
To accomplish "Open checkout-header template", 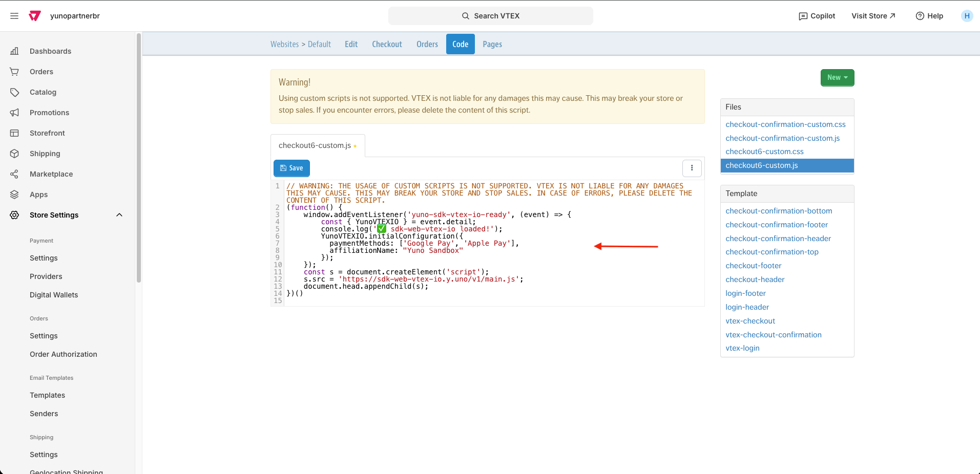I will click(755, 279).
